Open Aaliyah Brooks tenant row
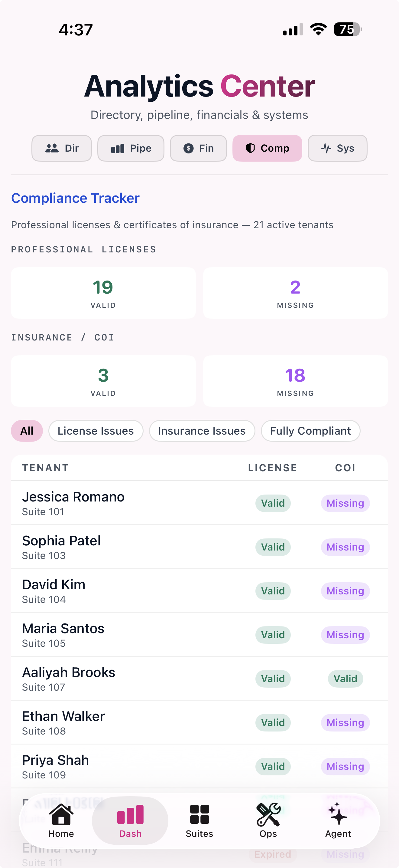The height and width of the screenshot is (868, 399). 199,679
